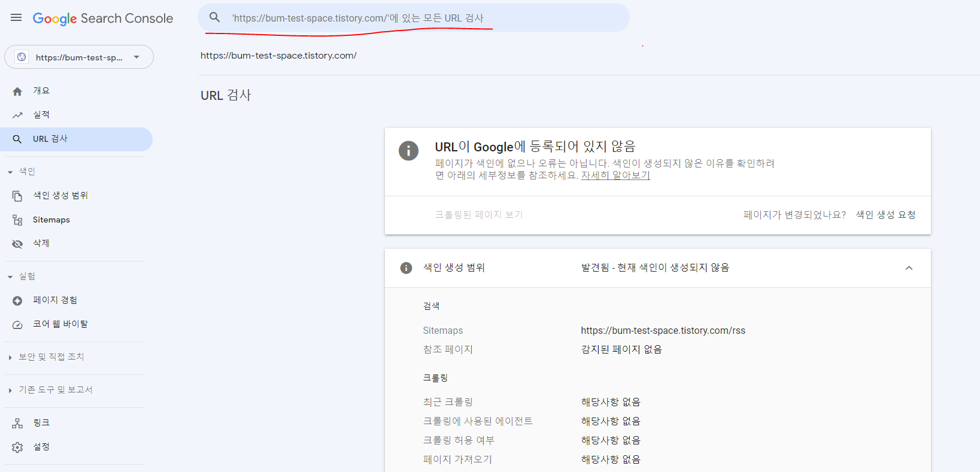Click 'URL이 Google에 등록되어 있지 않음' heading

pos(535,147)
